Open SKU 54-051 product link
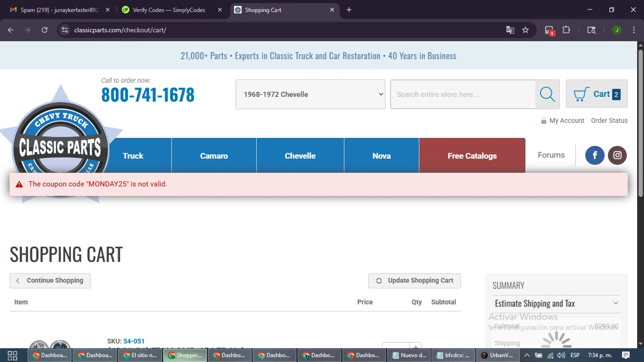This screenshot has height=362, width=644. [x=134, y=341]
